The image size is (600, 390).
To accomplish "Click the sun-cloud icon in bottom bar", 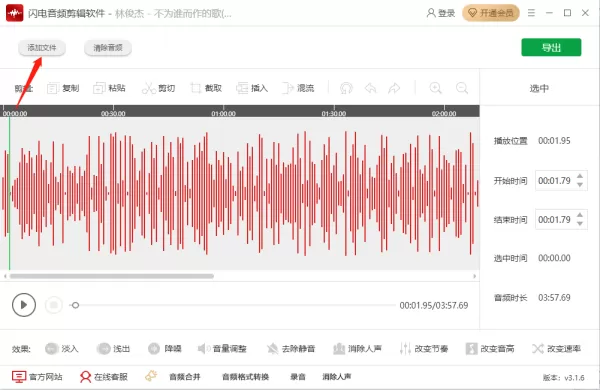I will click(151, 376).
